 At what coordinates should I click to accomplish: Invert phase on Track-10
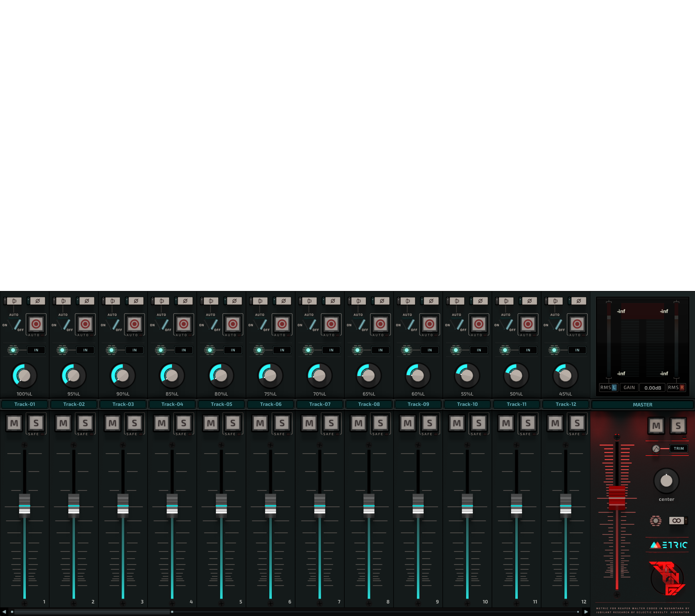(480, 301)
